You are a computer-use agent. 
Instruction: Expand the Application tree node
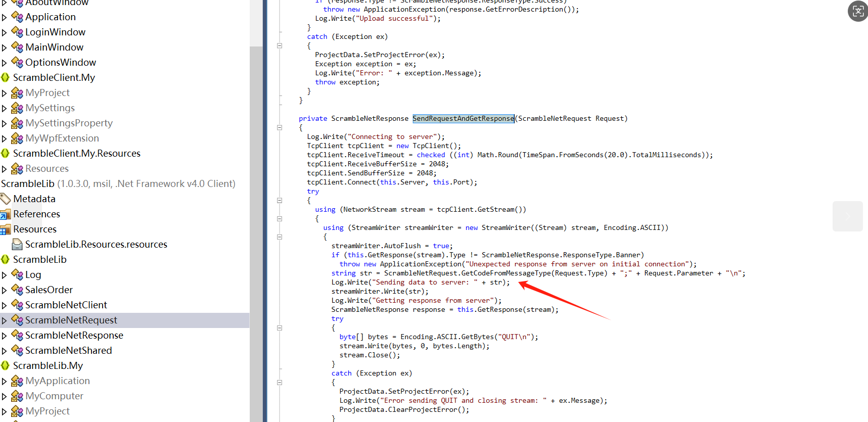4,18
